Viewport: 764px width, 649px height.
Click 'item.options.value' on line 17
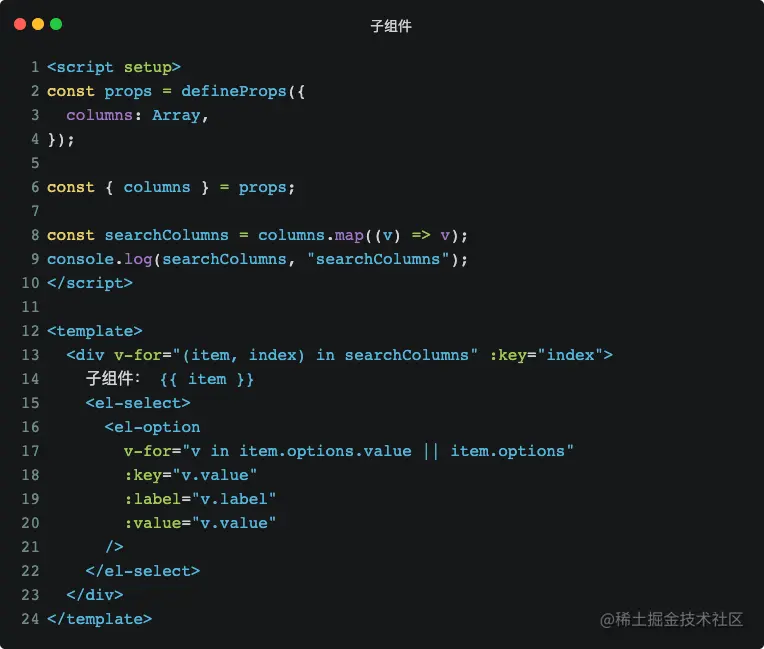click(325, 451)
